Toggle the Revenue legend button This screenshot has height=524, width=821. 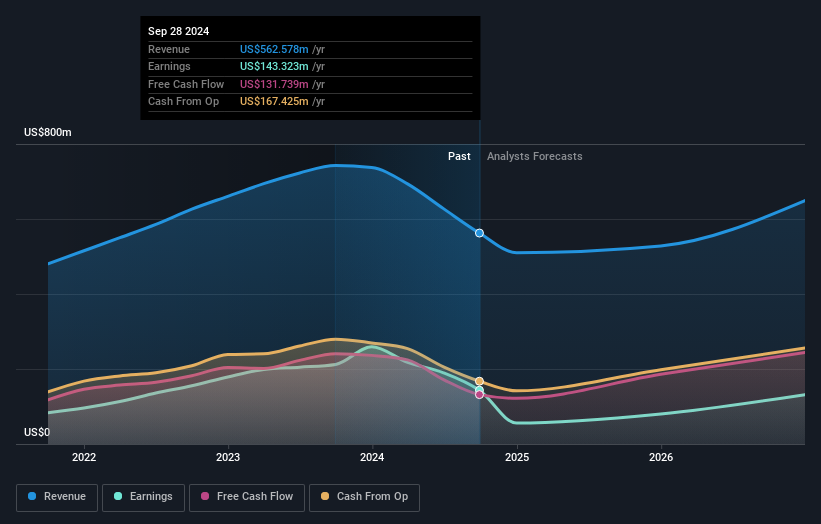tap(57, 497)
